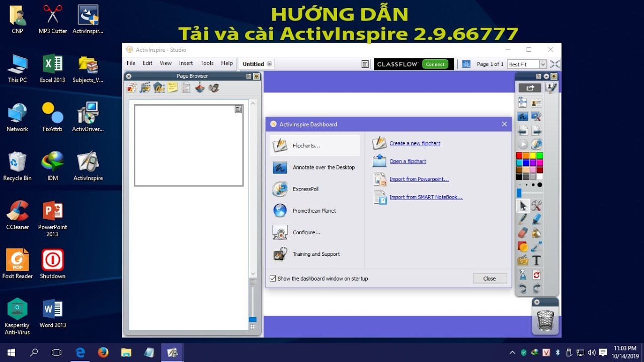644x362 pixels.
Task: Toggle the toolbox pin button
Action: (553, 76)
